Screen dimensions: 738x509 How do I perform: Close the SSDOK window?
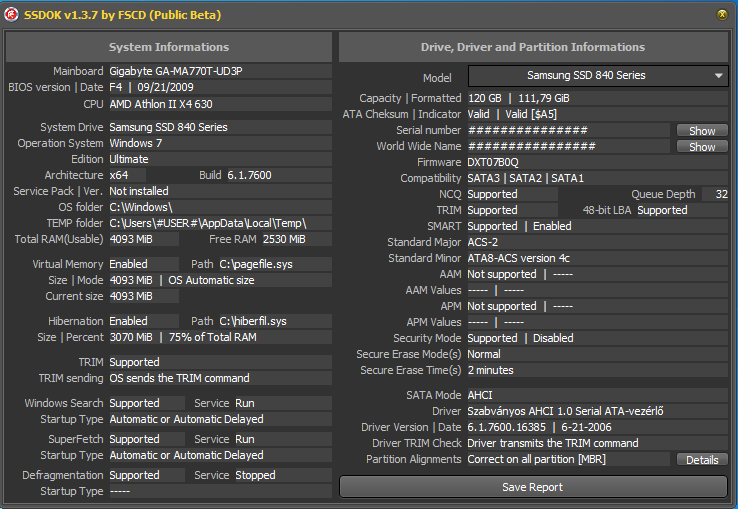(x=722, y=15)
